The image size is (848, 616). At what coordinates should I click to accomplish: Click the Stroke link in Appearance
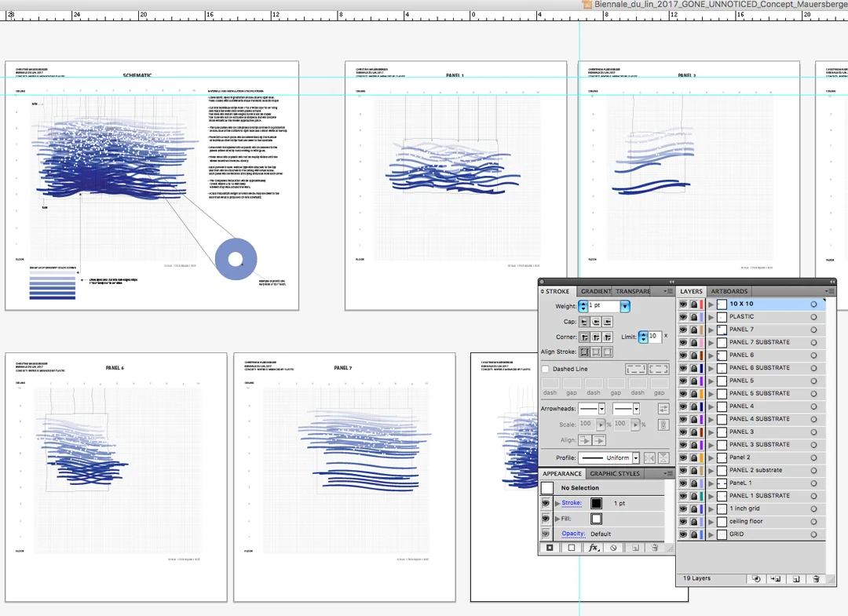[x=572, y=503]
